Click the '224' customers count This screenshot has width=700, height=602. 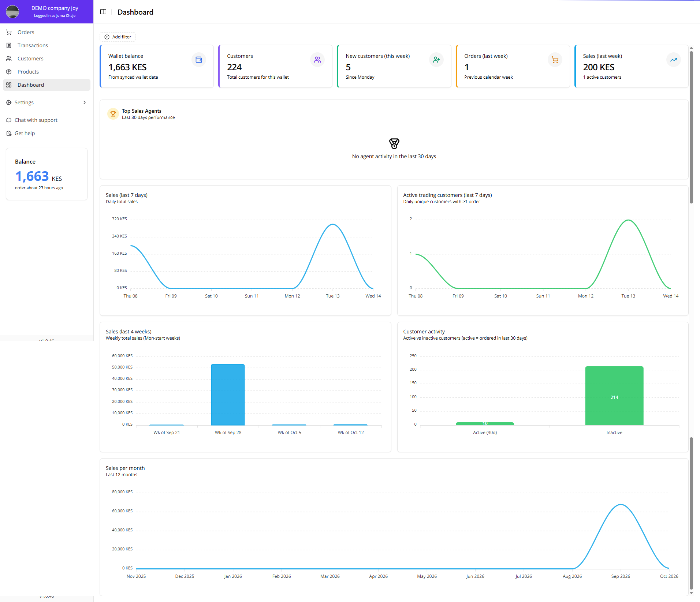[x=234, y=67]
